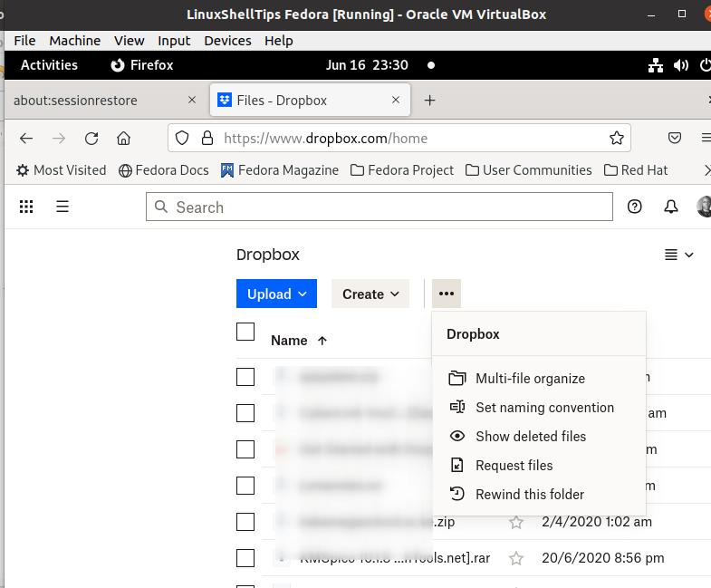Focus the Dropbox Search field
Viewport: 711px width, 588px height.
coord(380,207)
